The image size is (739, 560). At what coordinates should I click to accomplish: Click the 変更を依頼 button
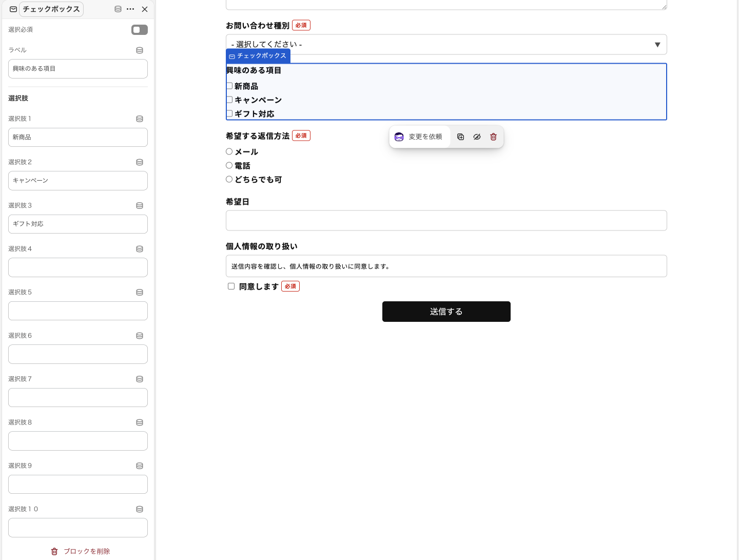419,137
